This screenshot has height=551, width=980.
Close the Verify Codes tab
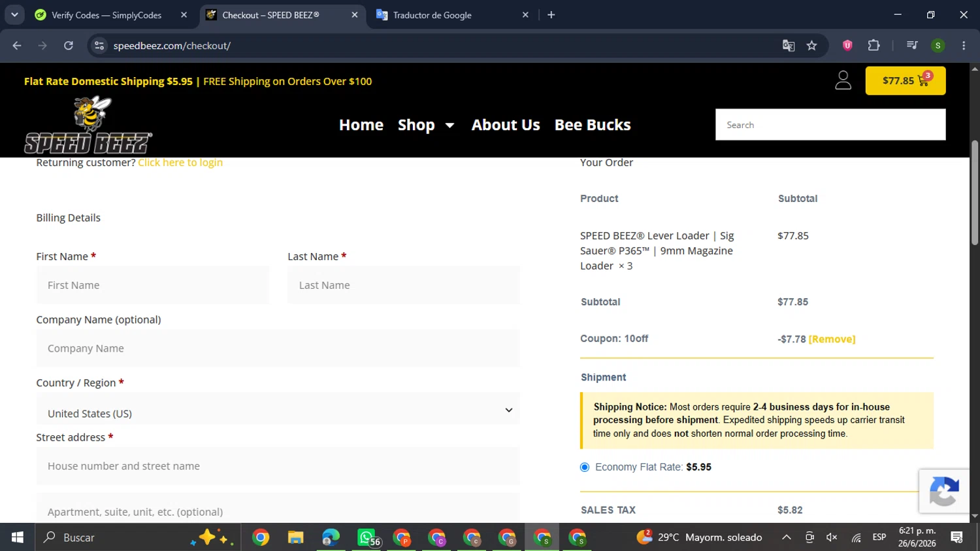(184, 15)
